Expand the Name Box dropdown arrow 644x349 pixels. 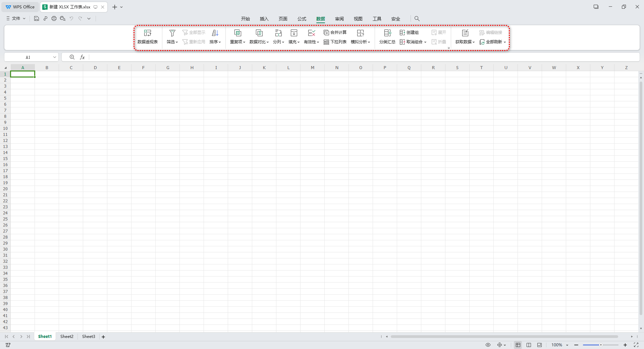55,57
